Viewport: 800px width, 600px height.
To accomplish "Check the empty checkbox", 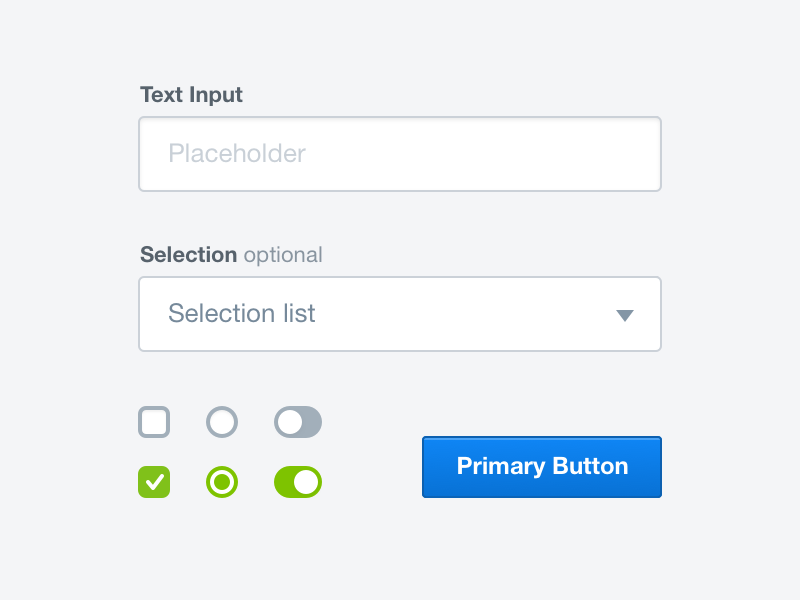I will click(x=154, y=421).
